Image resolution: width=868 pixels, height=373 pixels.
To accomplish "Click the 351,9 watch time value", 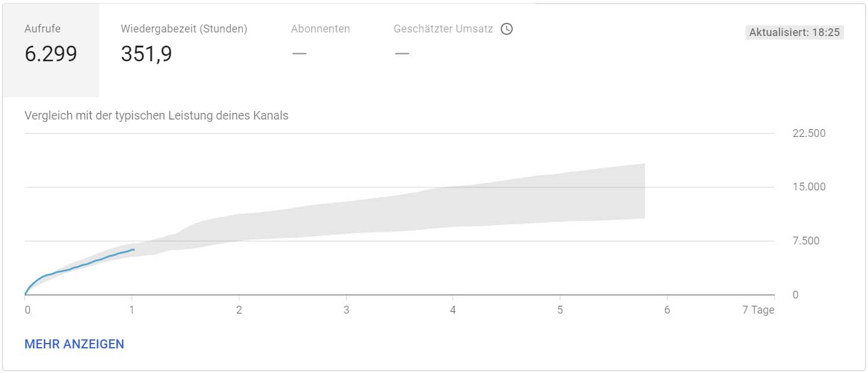I will coord(147,54).
